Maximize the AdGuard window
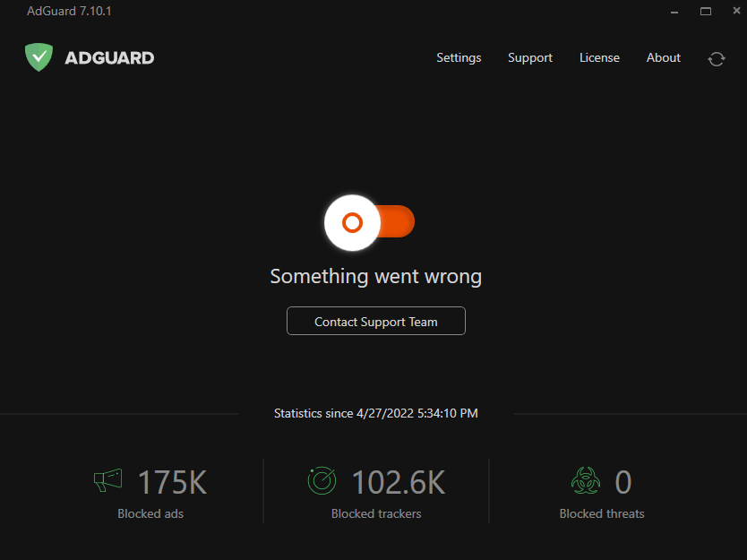 click(705, 12)
